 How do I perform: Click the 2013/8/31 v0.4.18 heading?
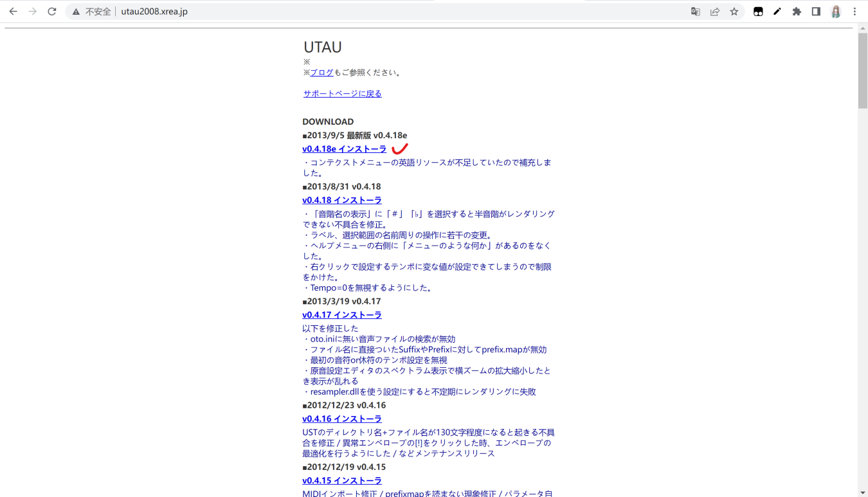341,187
